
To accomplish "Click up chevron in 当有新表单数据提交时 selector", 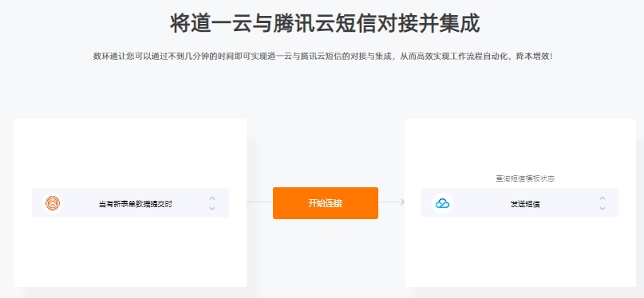I will [212, 198].
